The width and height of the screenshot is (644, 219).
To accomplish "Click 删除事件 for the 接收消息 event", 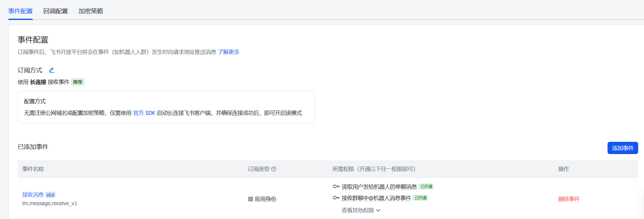I will tap(569, 199).
